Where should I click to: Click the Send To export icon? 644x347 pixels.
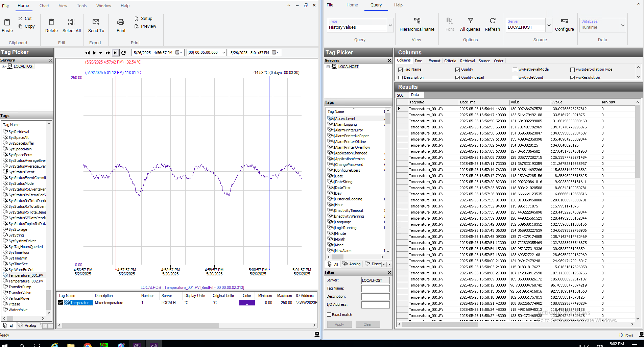pyautogui.click(x=96, y=22)
